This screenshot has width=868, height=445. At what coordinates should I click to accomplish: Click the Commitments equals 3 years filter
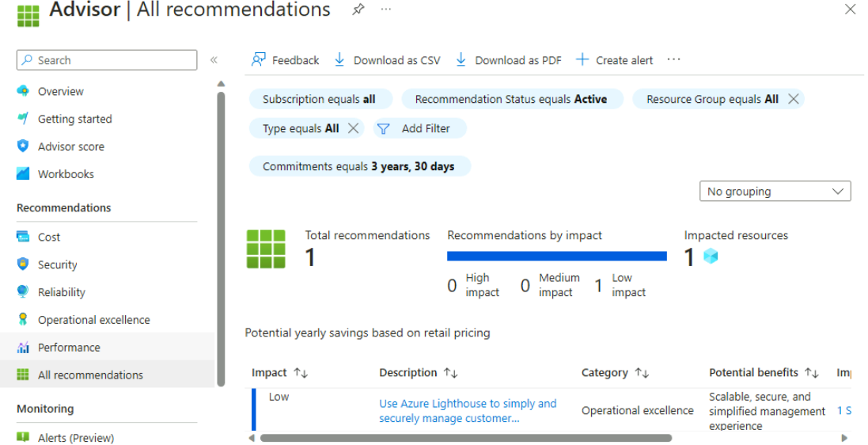(x=359, y=166)
